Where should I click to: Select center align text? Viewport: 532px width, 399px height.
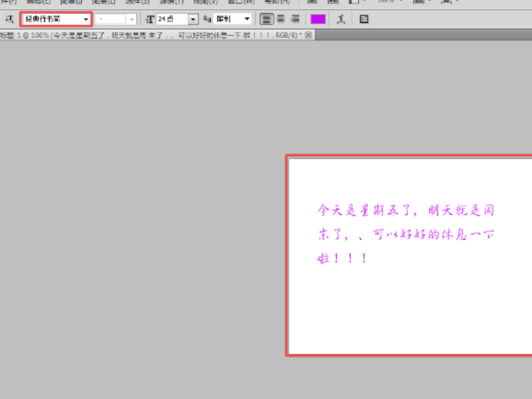click(281, 19)
